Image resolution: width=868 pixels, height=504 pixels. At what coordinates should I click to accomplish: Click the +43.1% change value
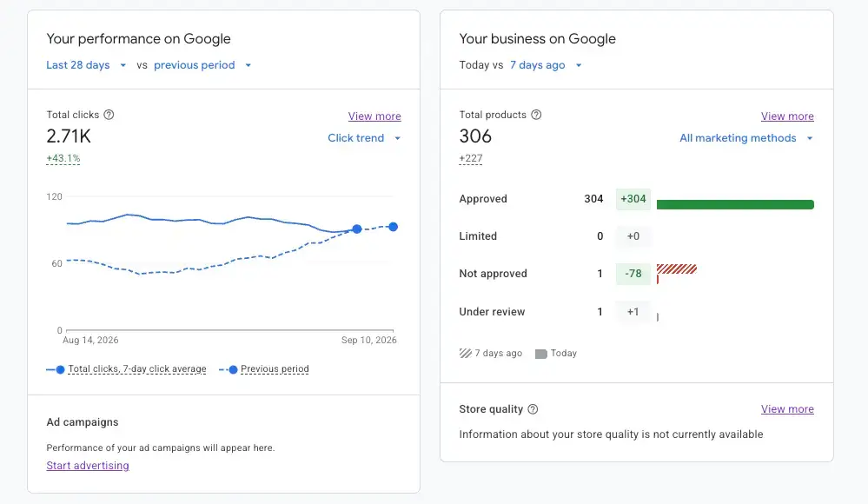63,158
